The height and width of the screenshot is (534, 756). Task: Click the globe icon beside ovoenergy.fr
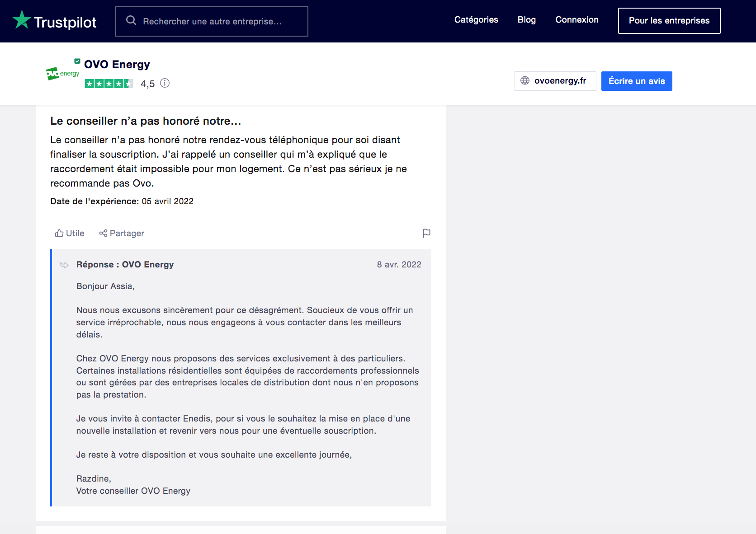525,80
